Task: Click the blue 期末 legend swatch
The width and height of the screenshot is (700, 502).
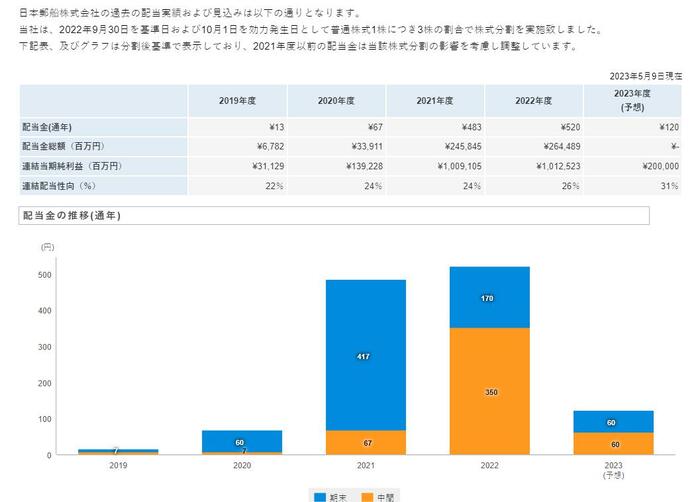Action: pos(319,496)
